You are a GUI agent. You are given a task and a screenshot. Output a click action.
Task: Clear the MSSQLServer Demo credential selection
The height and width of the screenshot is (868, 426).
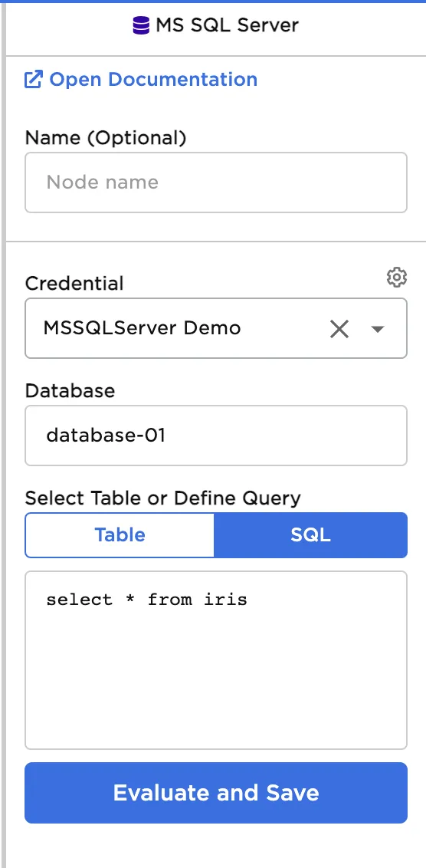pyautogui.click(x=339, y=329)
